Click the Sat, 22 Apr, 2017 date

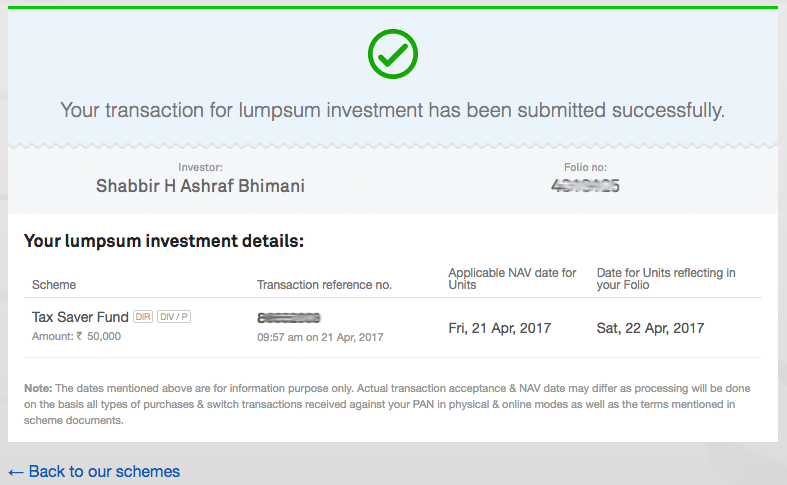650,328
